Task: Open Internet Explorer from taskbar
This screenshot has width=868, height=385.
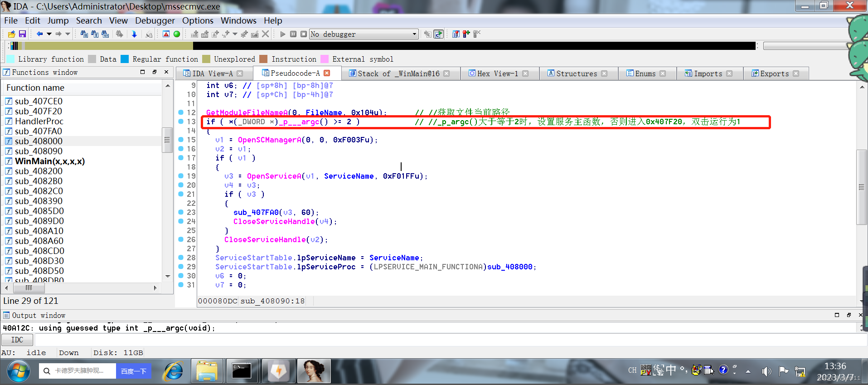Action: click(x=173, y=371)
